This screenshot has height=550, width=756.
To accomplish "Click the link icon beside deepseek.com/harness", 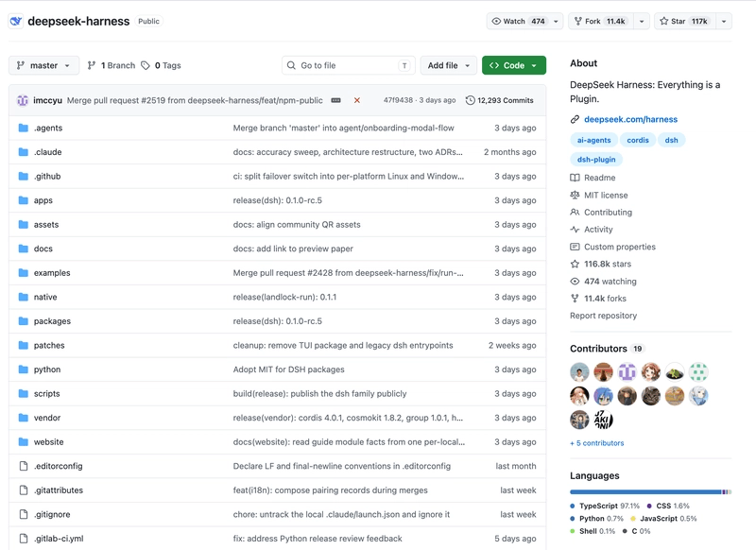I will click(x=575, y=119).
